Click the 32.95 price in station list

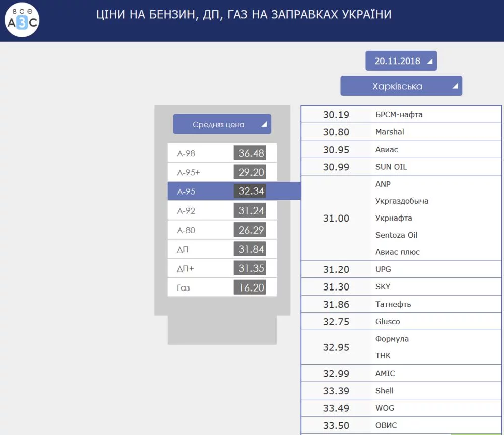336,347
